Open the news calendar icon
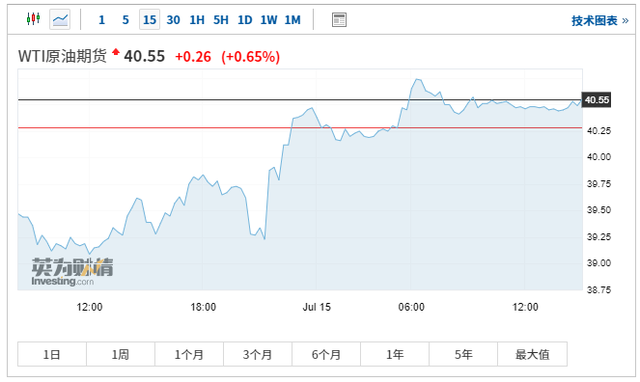 click(x=339, y=20)
